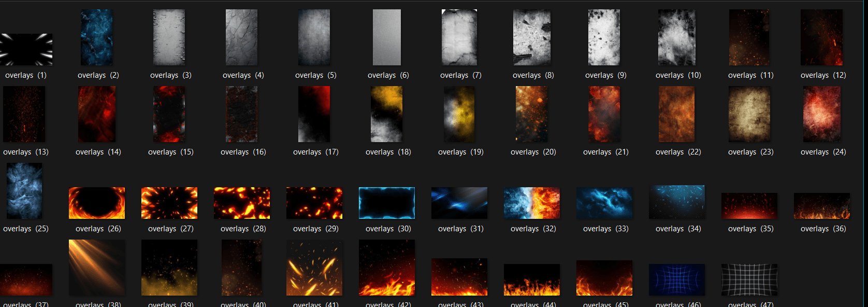Click the "overlays (5)" file name label
868x307 pixels.
(x=315, y=75)
